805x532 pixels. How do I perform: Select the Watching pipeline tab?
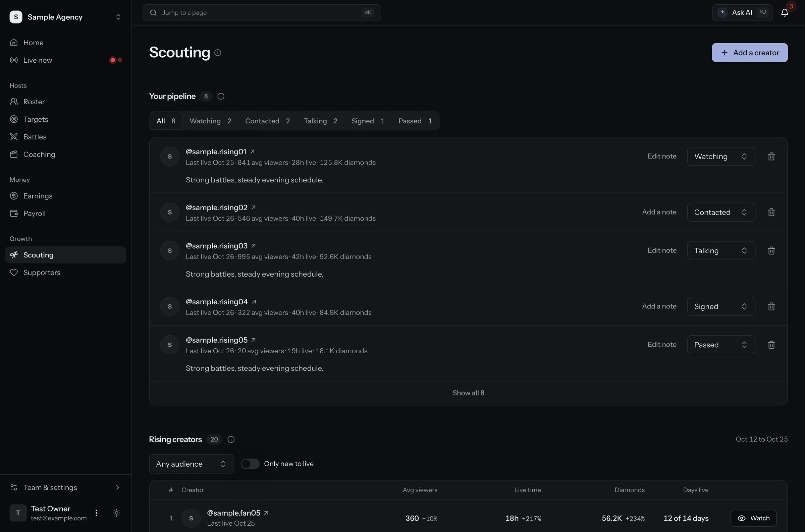pyautogui.click(x=210, y=121)
